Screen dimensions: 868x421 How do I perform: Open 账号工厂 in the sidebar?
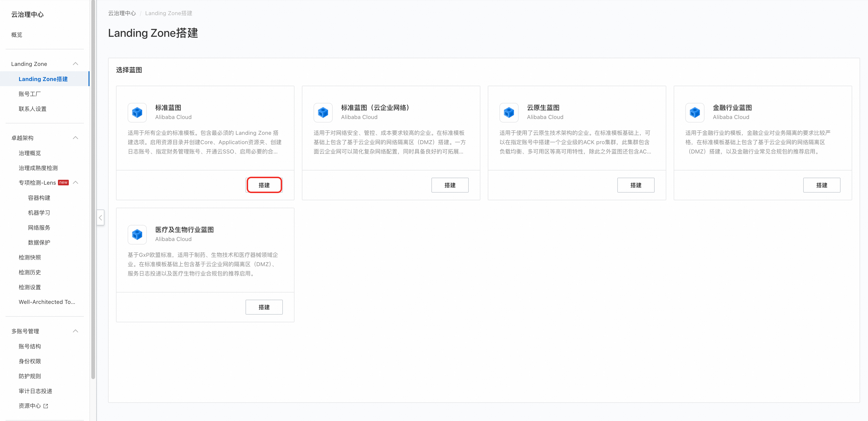tap(30, 94)
